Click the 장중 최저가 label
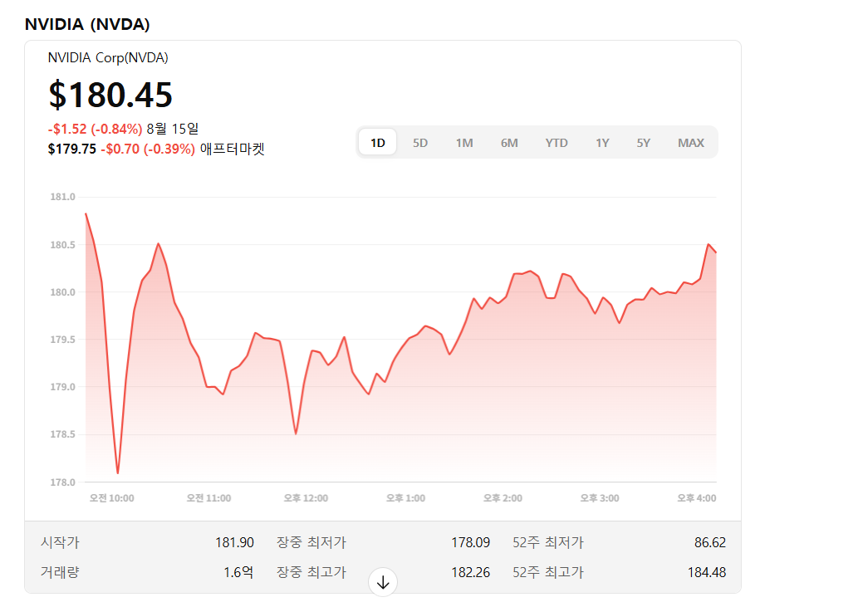 [311, 542]
